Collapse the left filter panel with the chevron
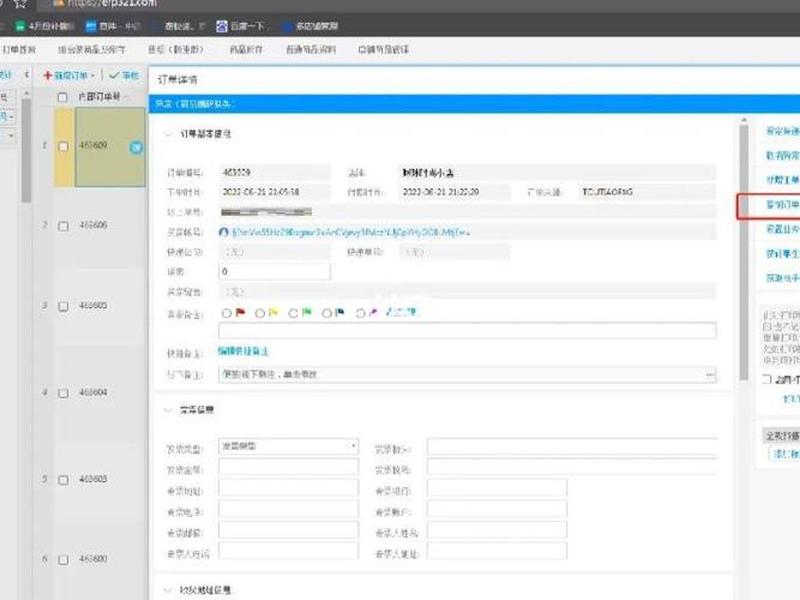 [x=27, y=75]
